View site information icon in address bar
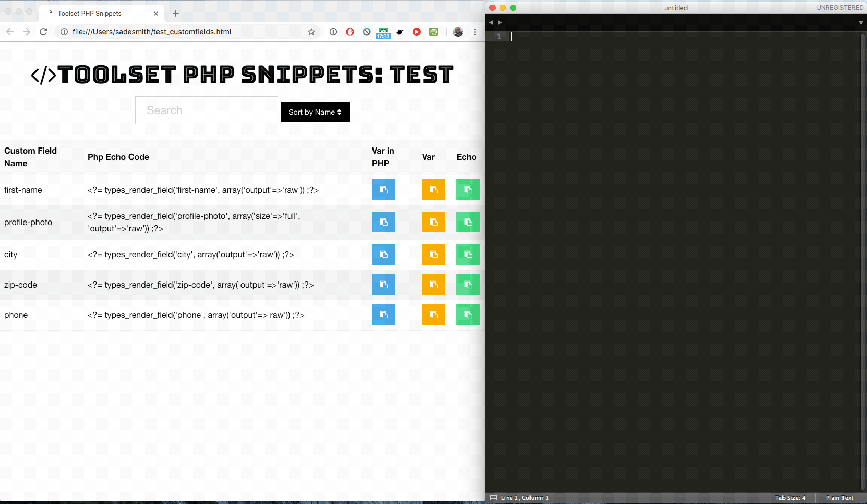This screenshot has width=867, height=504. click(64, 32)
